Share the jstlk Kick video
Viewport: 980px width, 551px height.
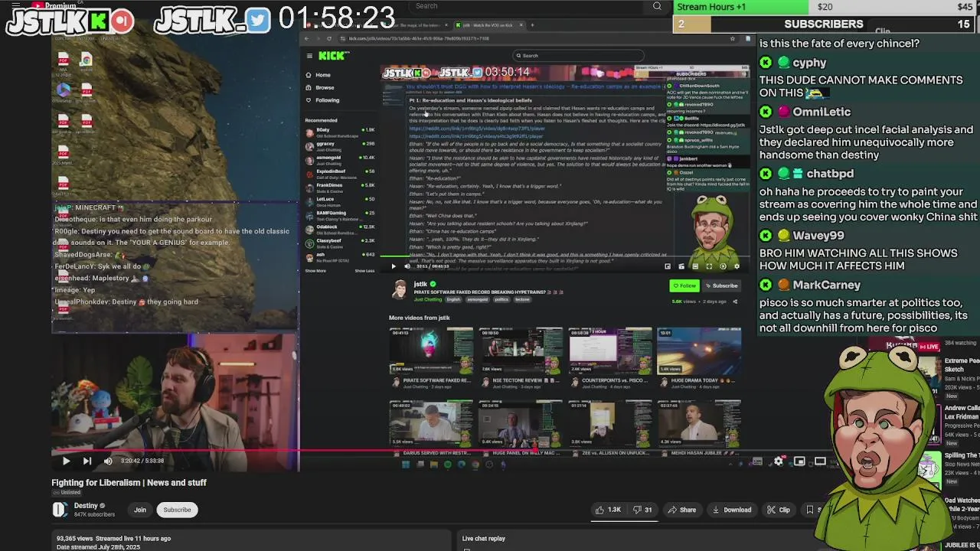pyautogui.click(x=735, y=302)
